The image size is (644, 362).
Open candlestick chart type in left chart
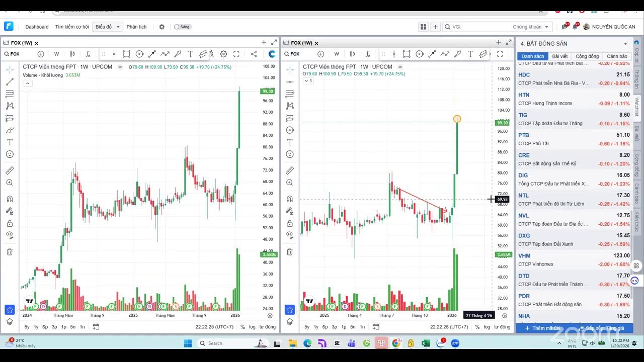click(x=72, y=54)
